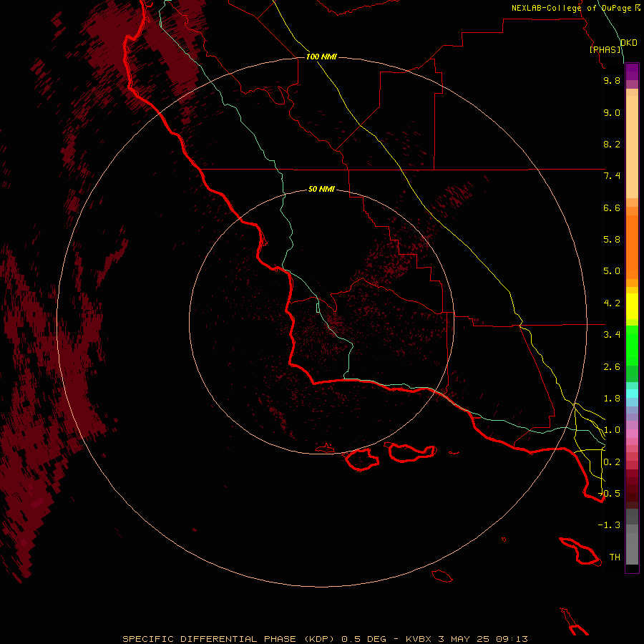Viewport: 644px width, 644px height.
Task: Click the 9.8 scale value
Action: 612,80
